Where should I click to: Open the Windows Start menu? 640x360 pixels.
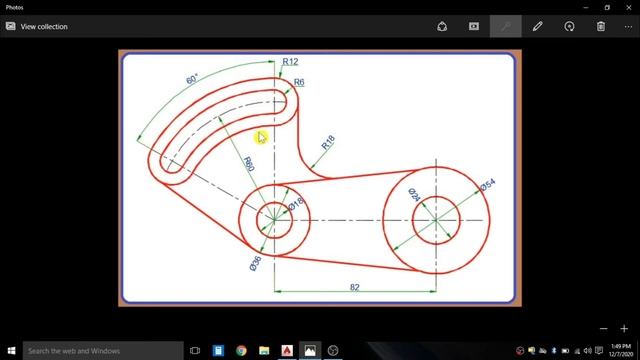(11, 351)
